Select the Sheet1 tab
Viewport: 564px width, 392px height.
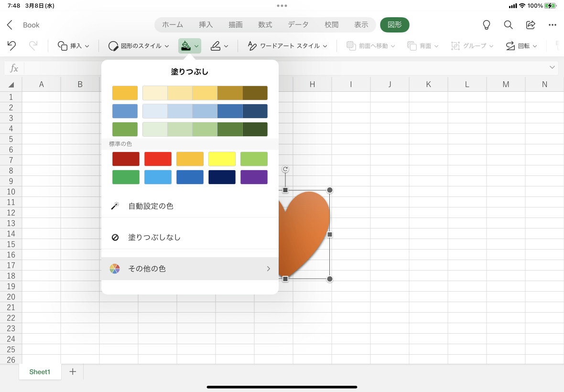tap(40, 372)
